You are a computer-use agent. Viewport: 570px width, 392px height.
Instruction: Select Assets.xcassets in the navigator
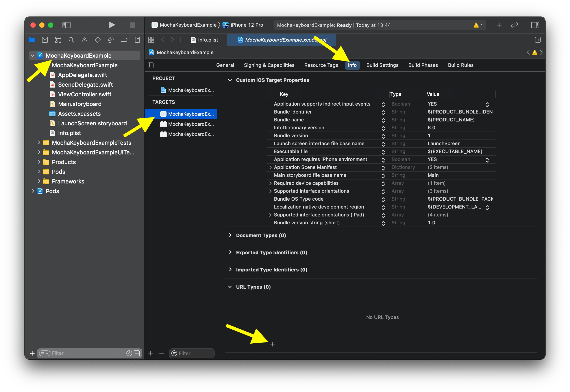pos(79,114)
